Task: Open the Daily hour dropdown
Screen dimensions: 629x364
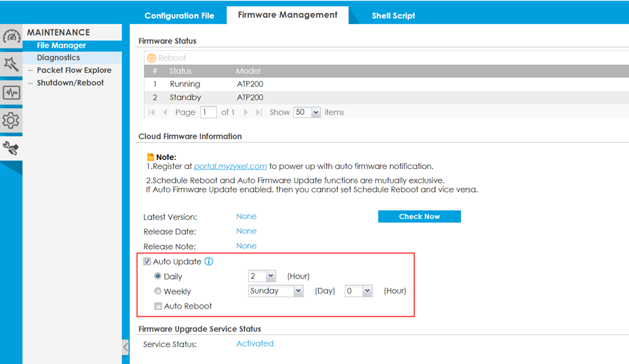Action: tap(262, 276)
